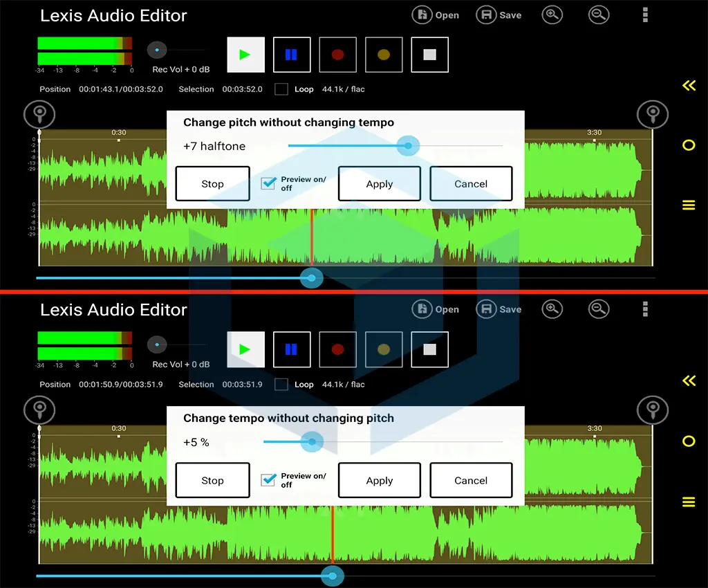Tap the yellow circle home icon, top editor
Screen dimensions: 708x588
(x=689, y=145)
